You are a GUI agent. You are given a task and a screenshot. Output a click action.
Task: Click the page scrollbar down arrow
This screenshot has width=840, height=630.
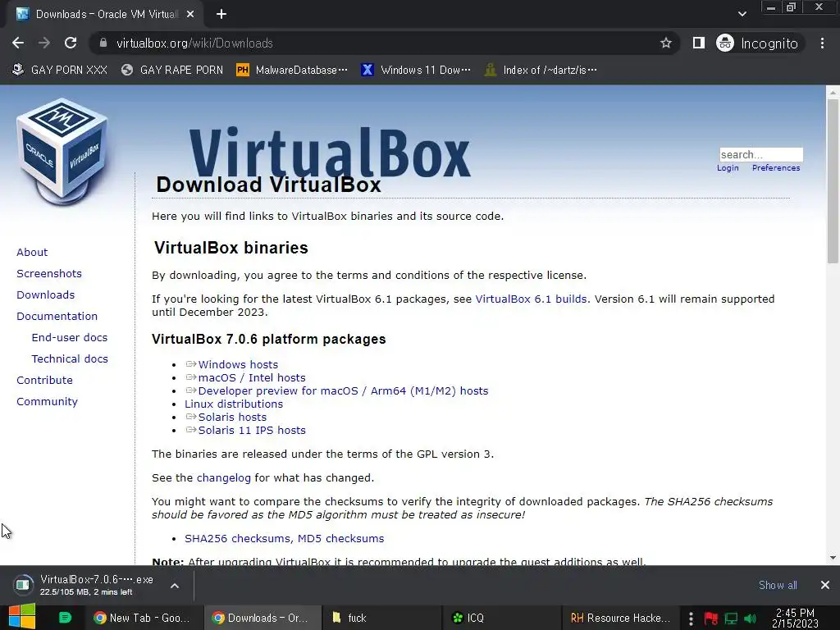833,558
